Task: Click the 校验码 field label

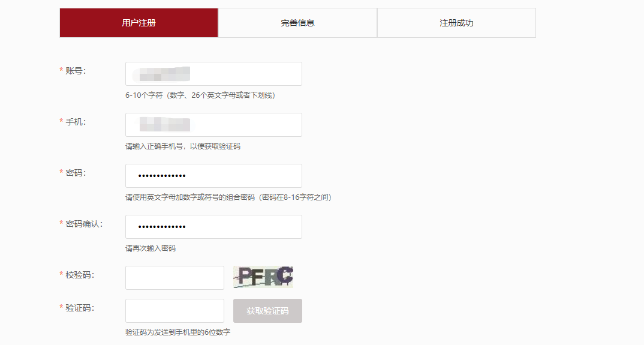Action: click(x=80, y=275)
